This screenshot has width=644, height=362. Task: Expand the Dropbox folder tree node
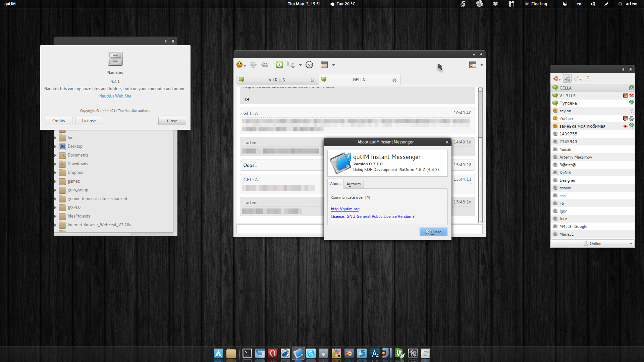[55, 173]
